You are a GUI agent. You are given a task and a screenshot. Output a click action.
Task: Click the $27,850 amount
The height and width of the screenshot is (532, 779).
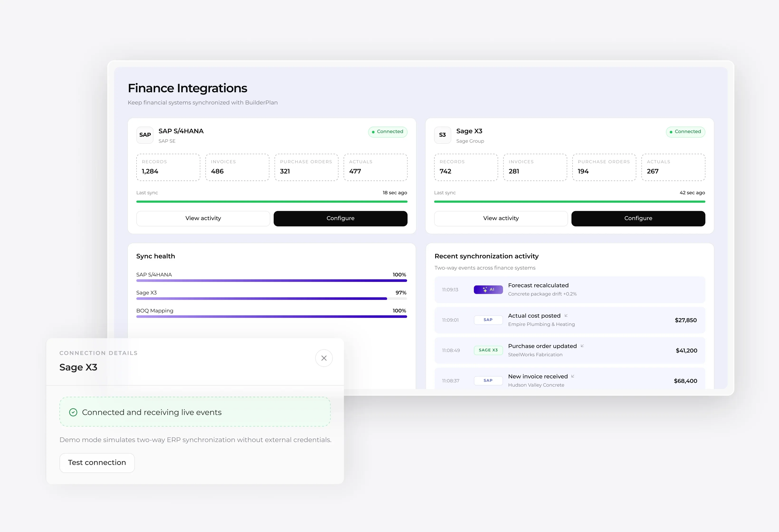pyautogui.click(x=685, y=320)
